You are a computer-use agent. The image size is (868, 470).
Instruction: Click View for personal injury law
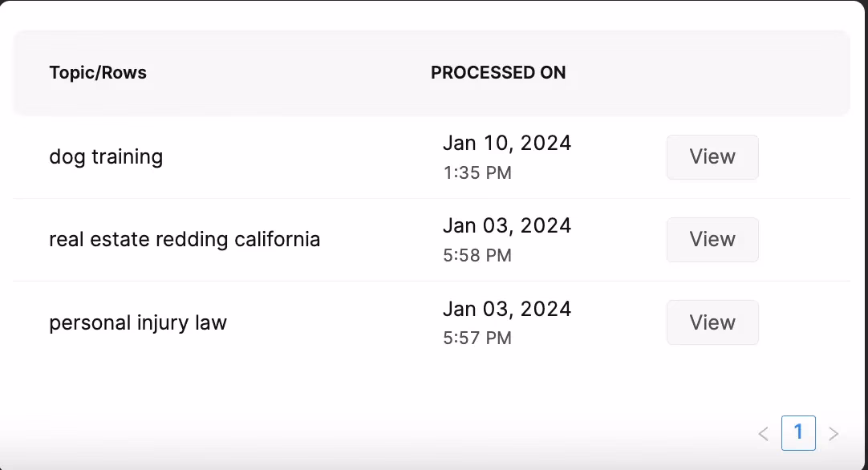[712, 322]
